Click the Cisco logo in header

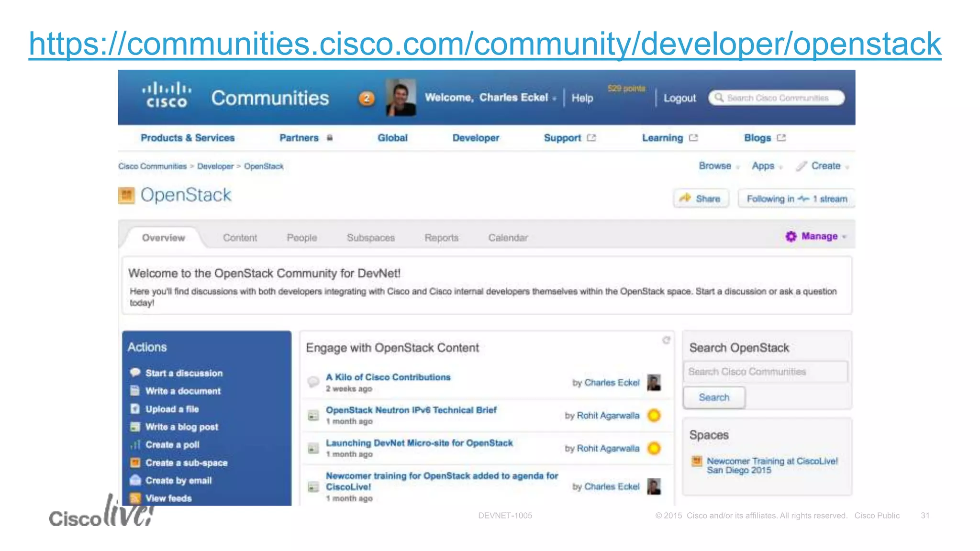coord(167,95)
